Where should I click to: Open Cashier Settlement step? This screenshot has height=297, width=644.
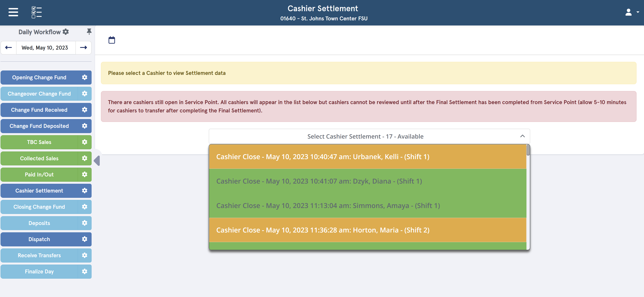pyautogui.click(x=39, y=191)
